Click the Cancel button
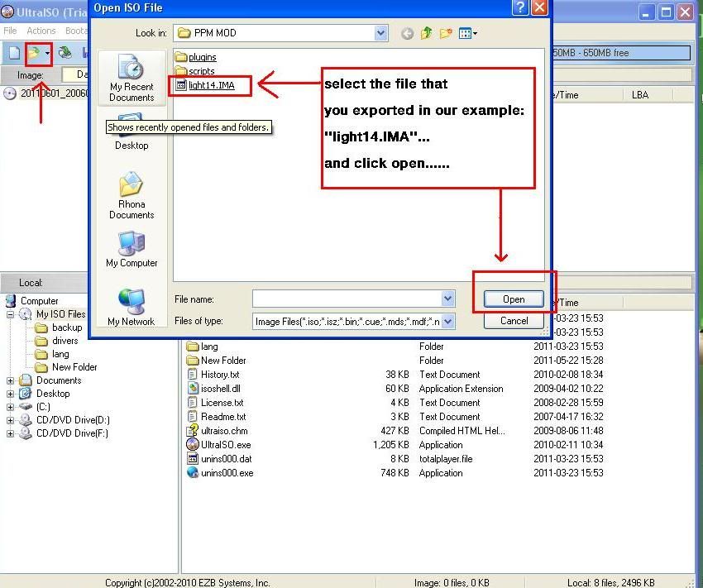Viewport: 703px width, 588px height. pos(514,321)
